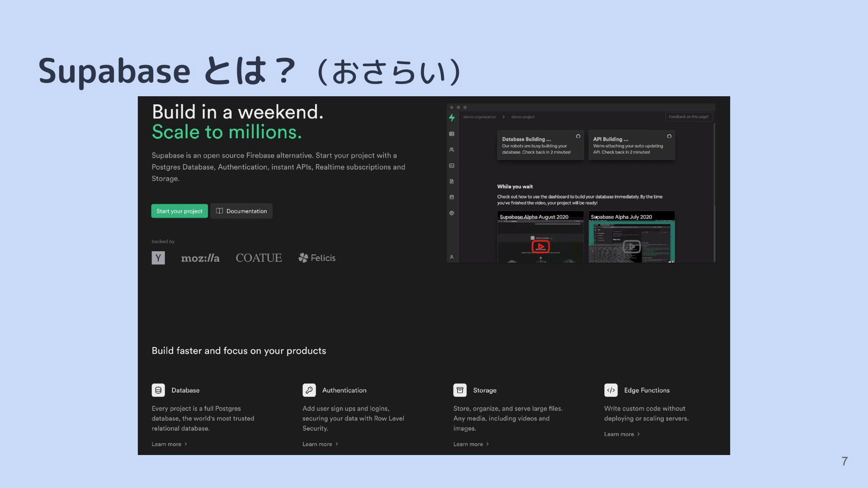This screenshot has width=868, height=488.
Task: Click the Authentication feature heading
Action: (344, 390)
